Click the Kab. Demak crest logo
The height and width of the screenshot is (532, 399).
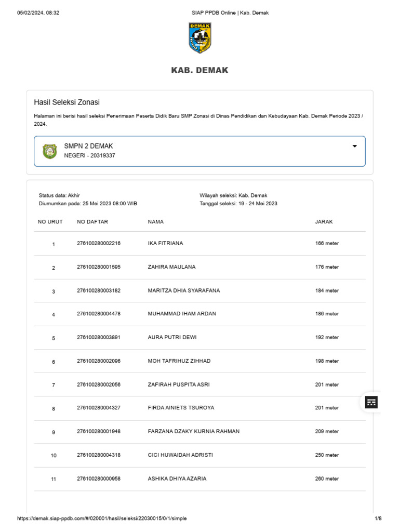coord(199,37)
